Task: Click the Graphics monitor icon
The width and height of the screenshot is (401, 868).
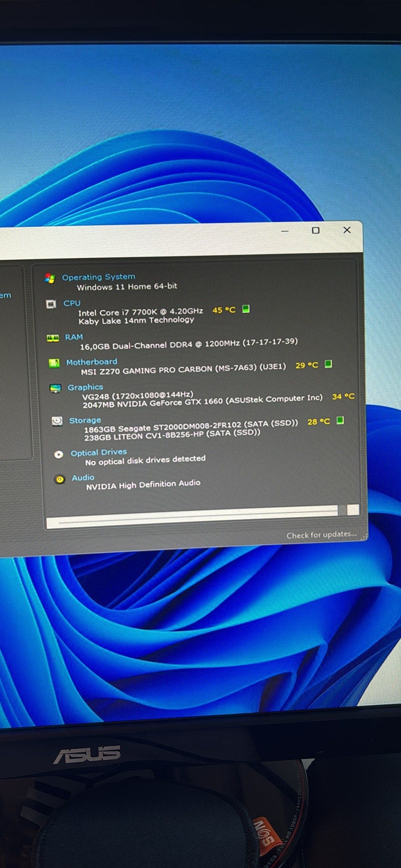Action: click(56, 388)
